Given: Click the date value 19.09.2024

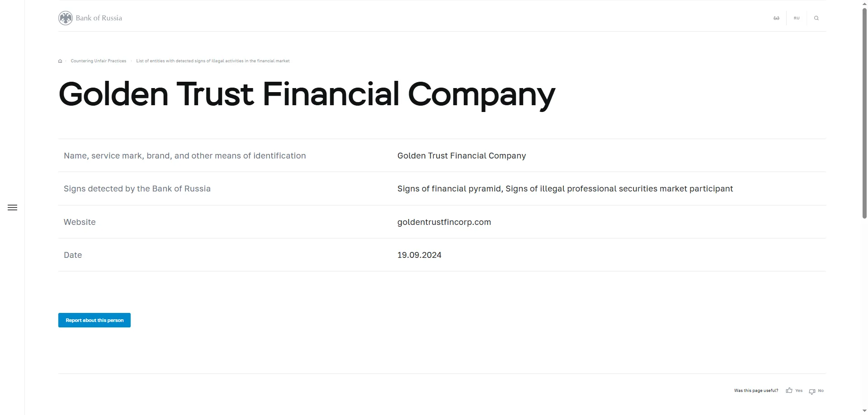Looking at the screenshot, I should [x=419, y=255].
